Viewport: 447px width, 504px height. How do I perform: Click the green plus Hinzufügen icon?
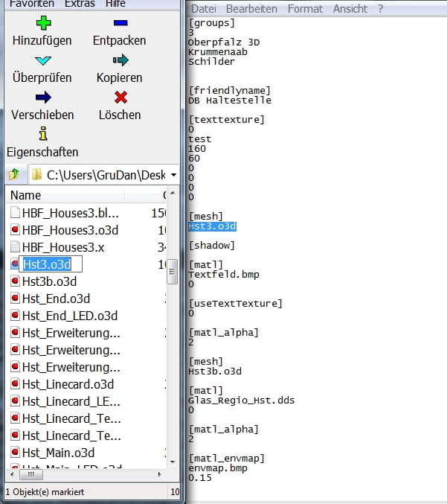pos(43,23)
